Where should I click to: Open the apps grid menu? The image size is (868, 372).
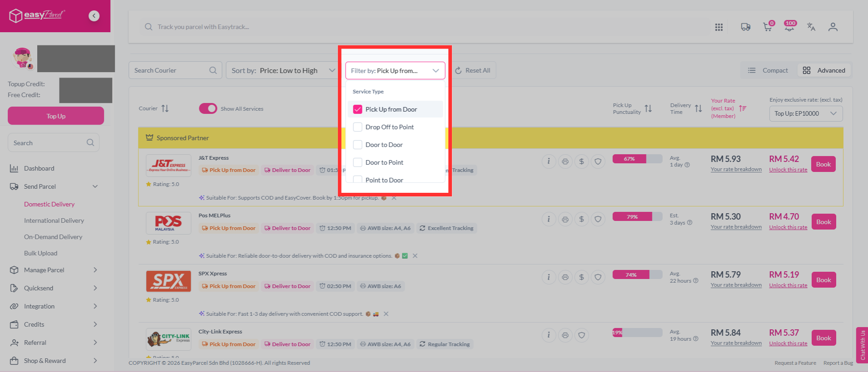[719, 27]
